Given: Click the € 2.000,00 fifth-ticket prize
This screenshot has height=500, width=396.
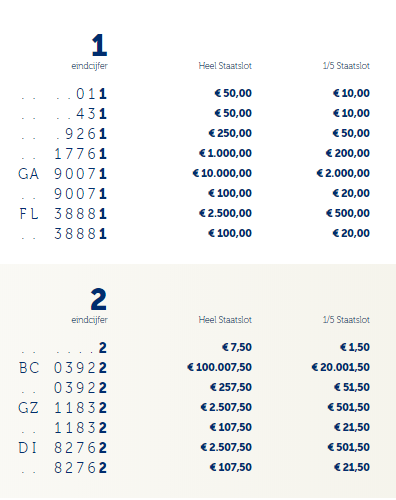Looking at the screenshot, I should (343, 173).
